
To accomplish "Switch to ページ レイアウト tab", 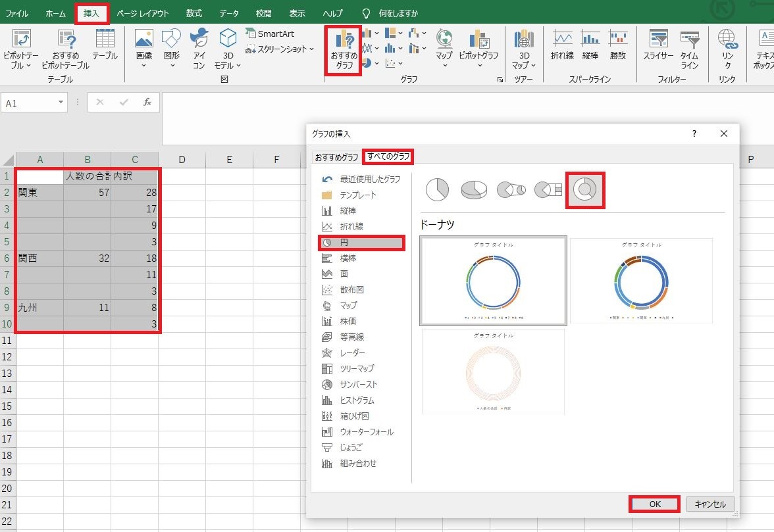I will (x=143, y=13).
